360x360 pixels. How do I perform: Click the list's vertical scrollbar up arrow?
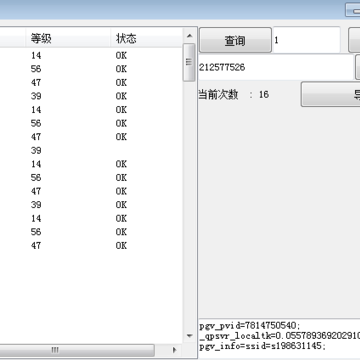click(189, 36)
